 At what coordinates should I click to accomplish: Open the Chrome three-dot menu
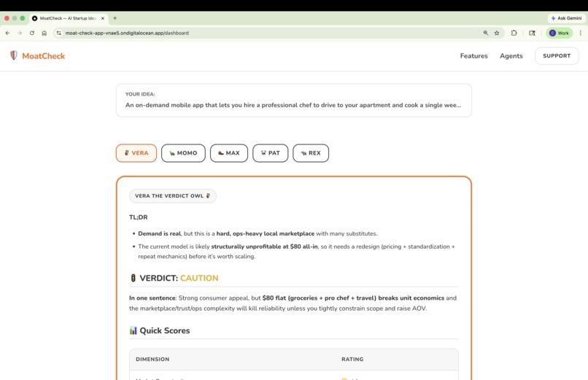pyautogui.click(x=580, y=33)
